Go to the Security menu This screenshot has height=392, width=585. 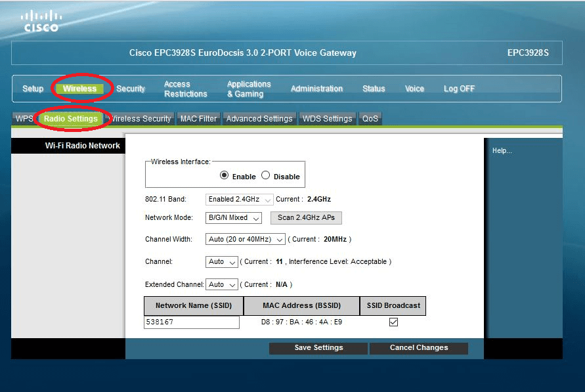tap(131, 89)
